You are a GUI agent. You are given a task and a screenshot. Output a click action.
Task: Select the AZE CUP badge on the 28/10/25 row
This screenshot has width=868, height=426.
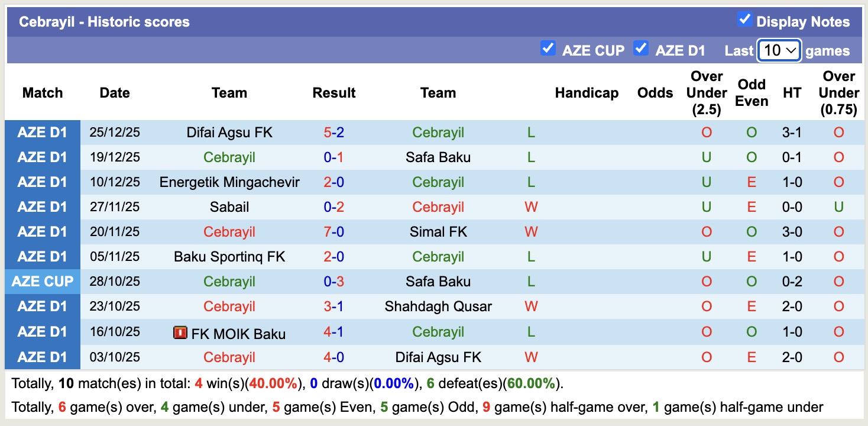(x=43, y=282)
